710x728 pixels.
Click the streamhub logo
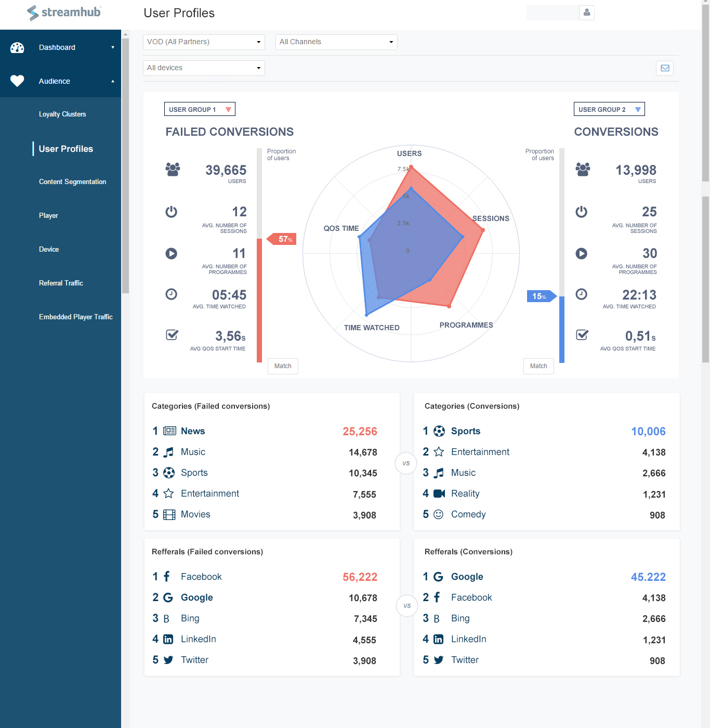[x=64, y=12]
